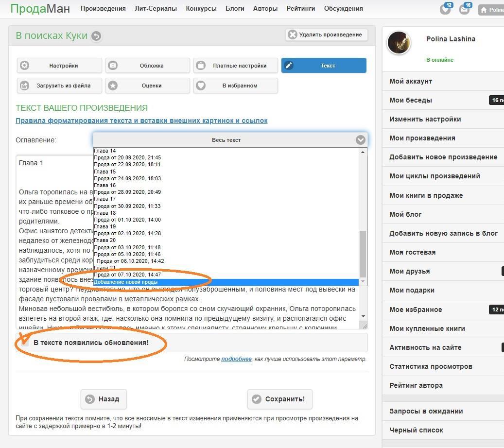Click Удалить произведение button
504x448 pixels.
[326, 34]
